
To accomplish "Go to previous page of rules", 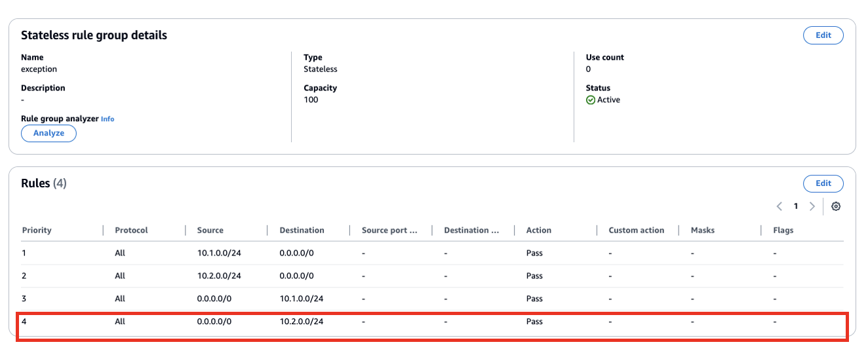I will pyautogui.click(x=779, y=206).
